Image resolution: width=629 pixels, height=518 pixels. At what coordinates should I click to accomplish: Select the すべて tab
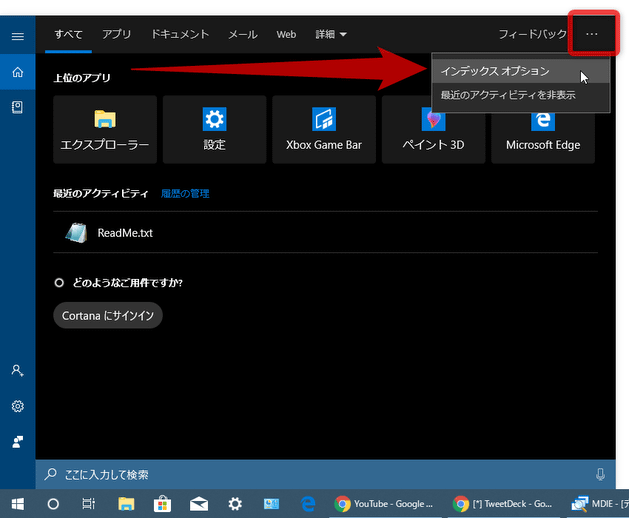pos(68,35)
